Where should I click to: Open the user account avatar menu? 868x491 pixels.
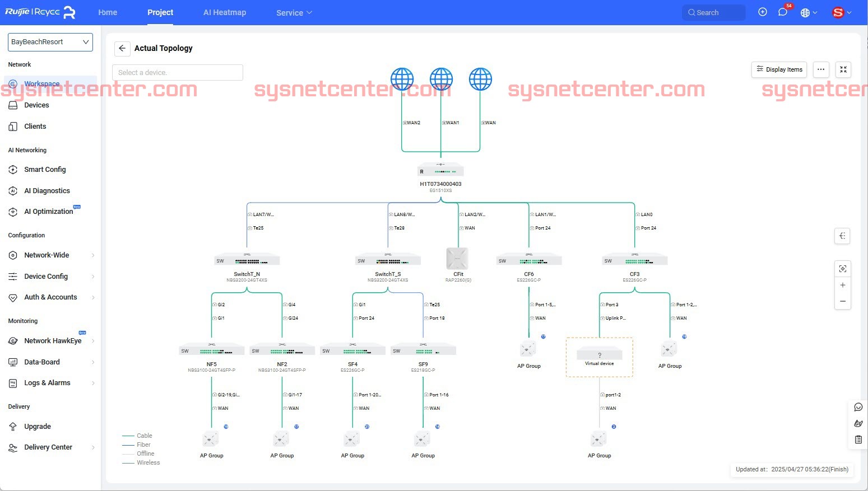click(x=842, y=12)
